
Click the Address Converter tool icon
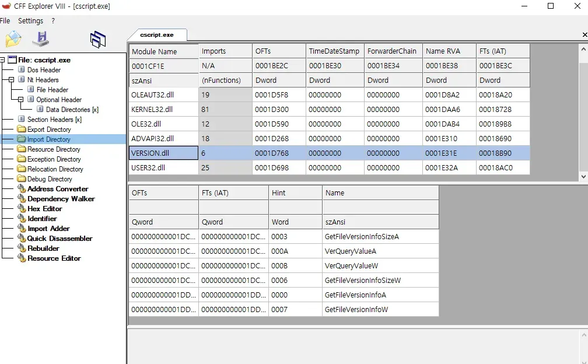pos(22,188)
